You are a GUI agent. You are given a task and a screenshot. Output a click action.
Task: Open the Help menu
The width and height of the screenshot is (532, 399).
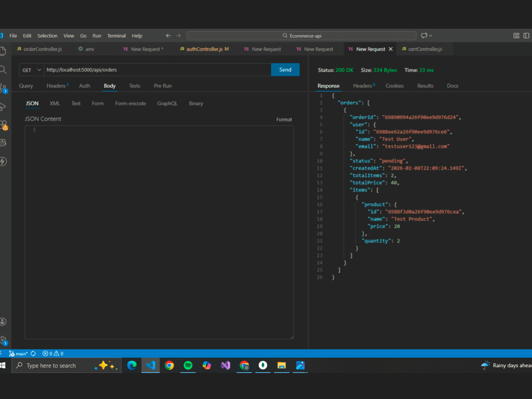pos(137,36)
